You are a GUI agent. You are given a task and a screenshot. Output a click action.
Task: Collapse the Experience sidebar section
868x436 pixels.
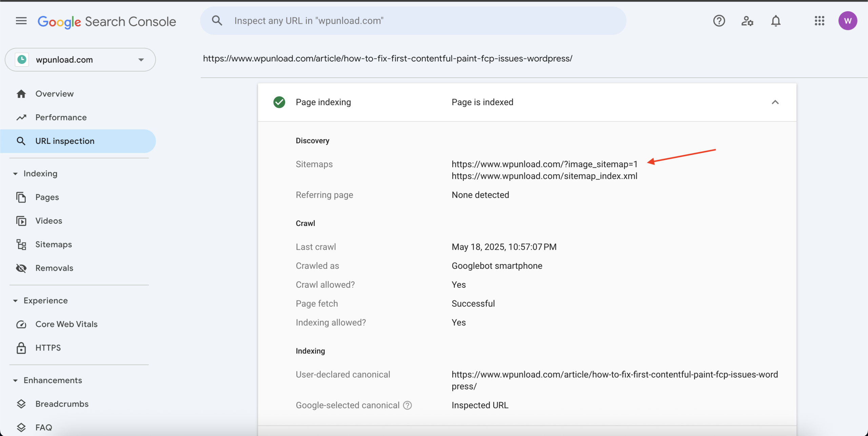[x=15, y=301]
